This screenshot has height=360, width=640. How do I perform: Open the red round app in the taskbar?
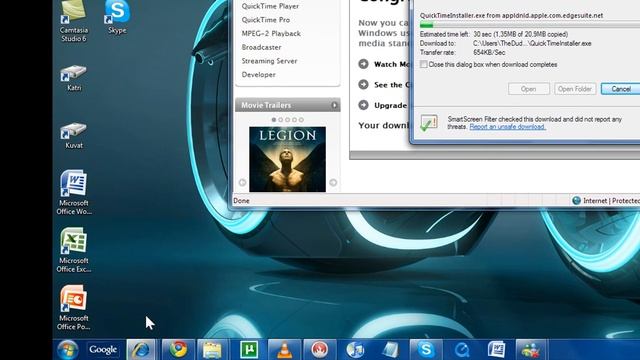pos(319,350)
